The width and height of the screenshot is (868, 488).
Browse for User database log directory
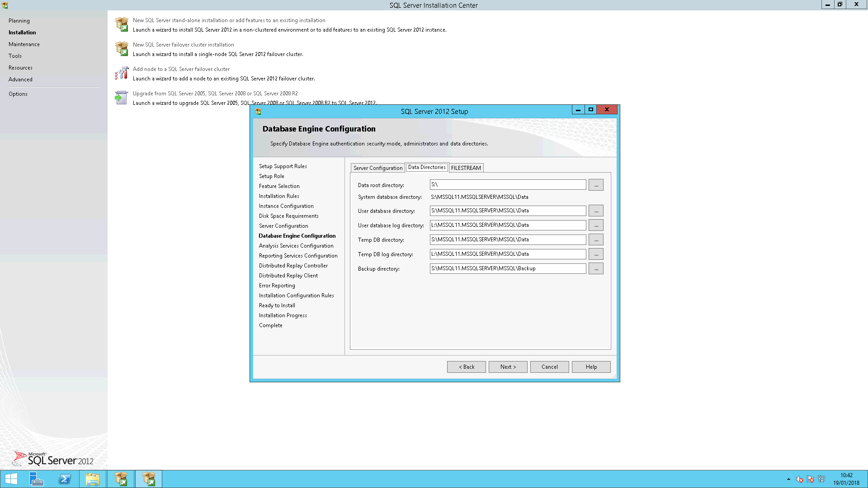[x=596, y=225]
